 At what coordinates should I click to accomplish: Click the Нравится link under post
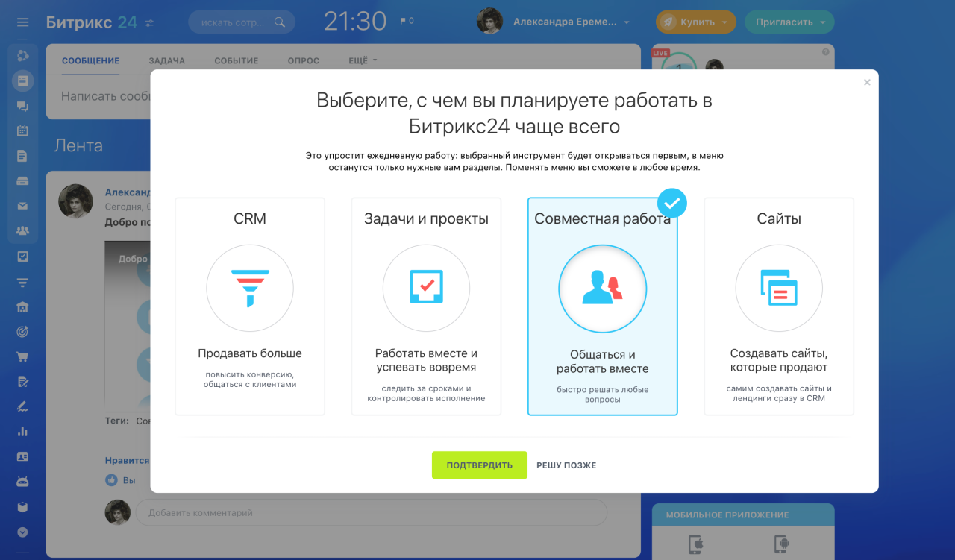[127, 461]
